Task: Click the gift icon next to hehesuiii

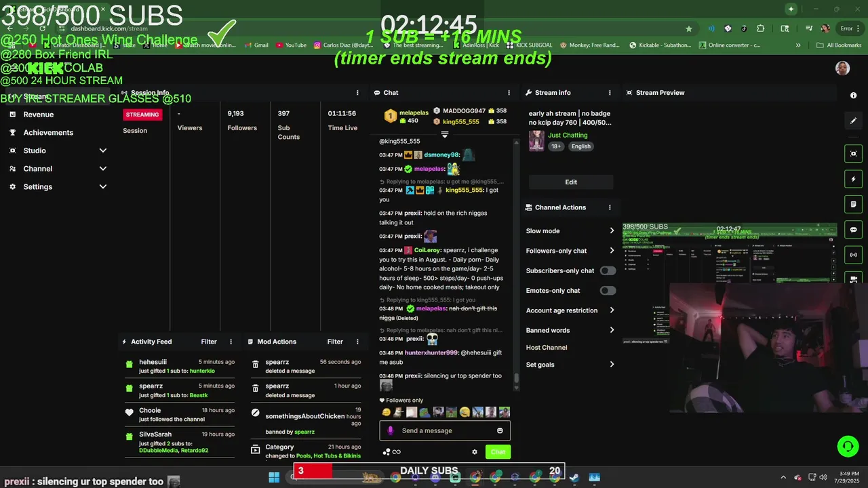Action: [x=130, y=365]
